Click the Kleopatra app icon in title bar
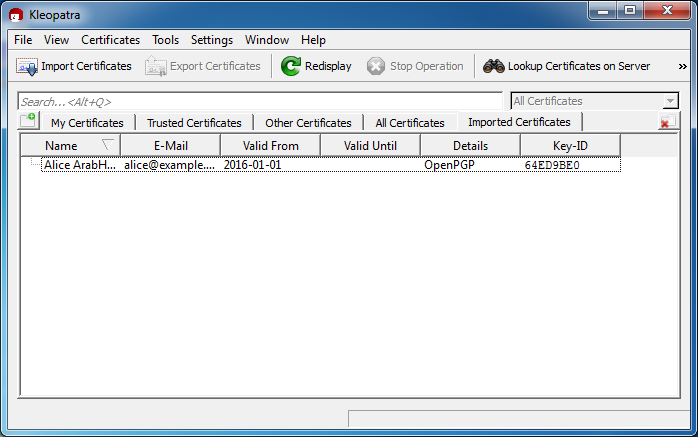The height and width of the screenshot is (437, 698). [16, 15]
